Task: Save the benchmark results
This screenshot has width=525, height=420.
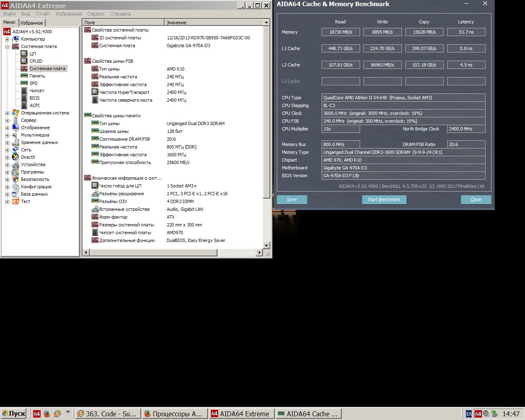Action: 292,199
